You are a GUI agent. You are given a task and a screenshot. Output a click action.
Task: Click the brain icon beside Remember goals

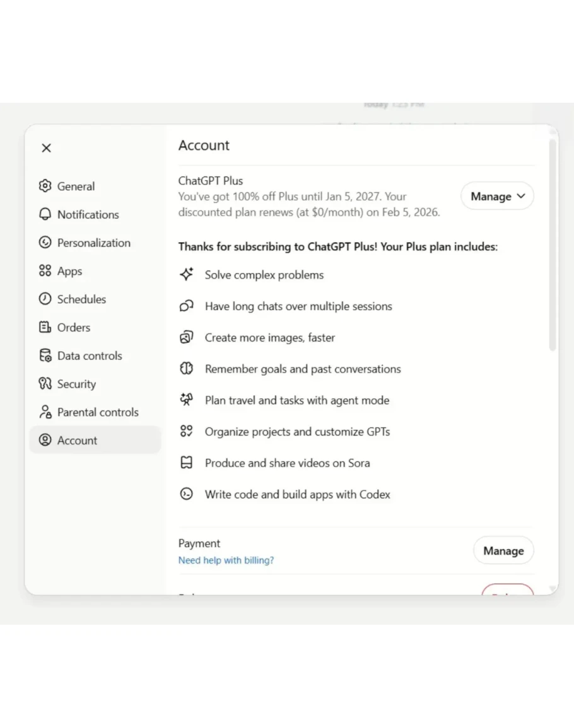pyautogui.click(x=186, y=369)
